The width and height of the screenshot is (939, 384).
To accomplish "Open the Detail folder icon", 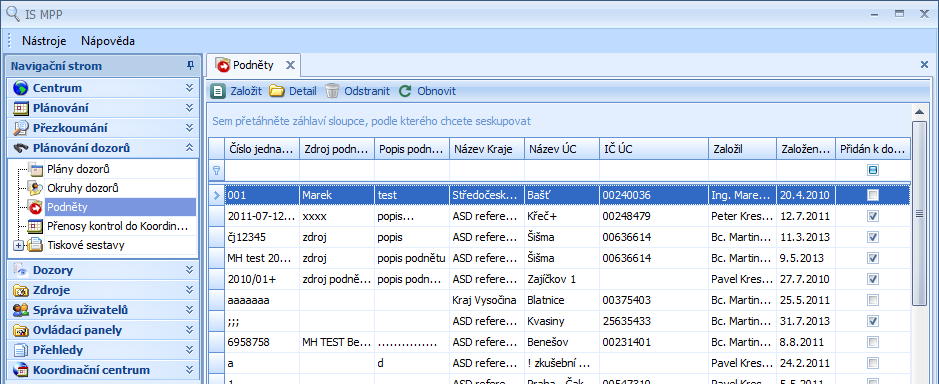I will pos(276,91).
